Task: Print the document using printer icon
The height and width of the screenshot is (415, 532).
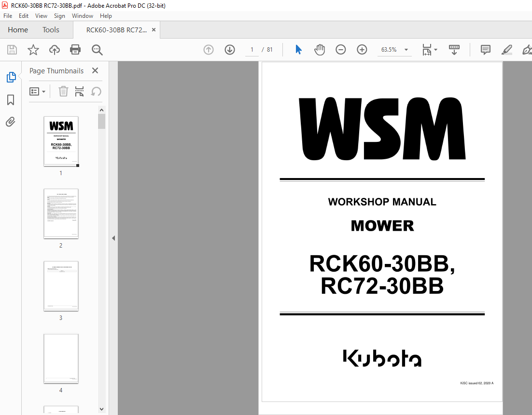Action: 75,50
